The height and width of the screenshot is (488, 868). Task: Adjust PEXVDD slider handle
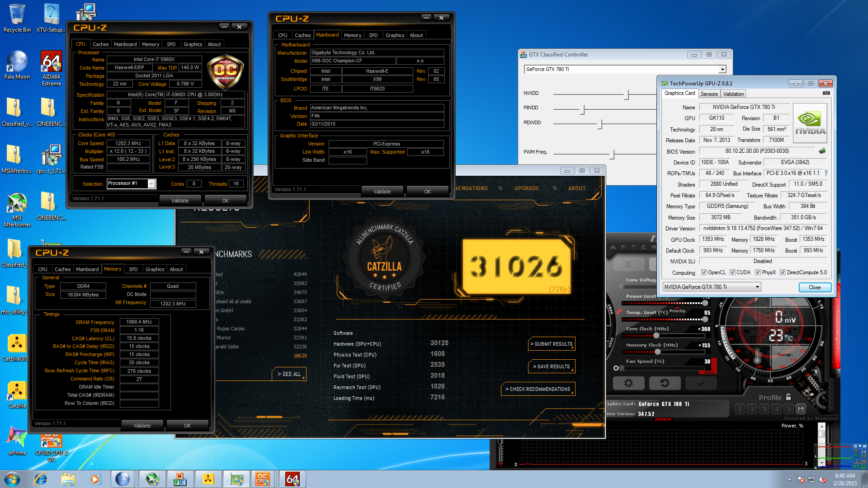(600, 124)
